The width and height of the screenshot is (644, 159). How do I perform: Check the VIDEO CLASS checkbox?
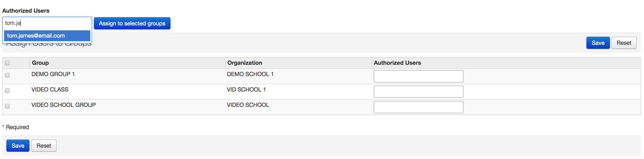coord(7,91)
